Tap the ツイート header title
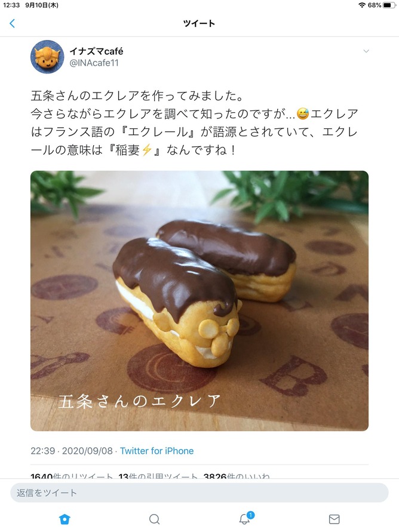This screenshot has height=532, width=399. (x=199, y=23)
